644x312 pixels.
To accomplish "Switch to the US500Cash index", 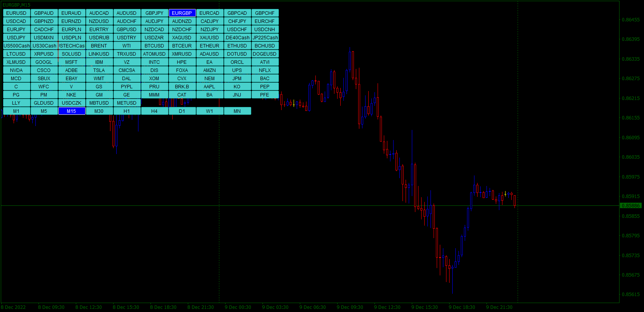I will tap(16, 46).
